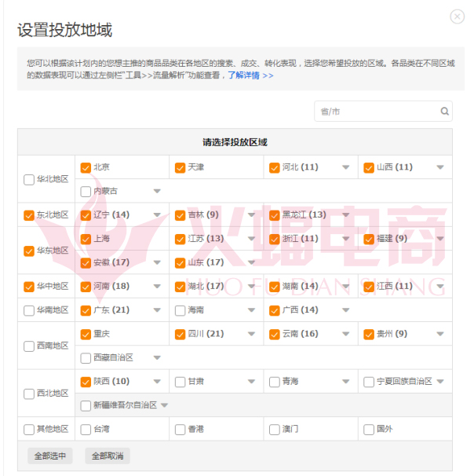Click the search magnifier icon
Viewport: 474px width, 476px height.
click(445, 112)
